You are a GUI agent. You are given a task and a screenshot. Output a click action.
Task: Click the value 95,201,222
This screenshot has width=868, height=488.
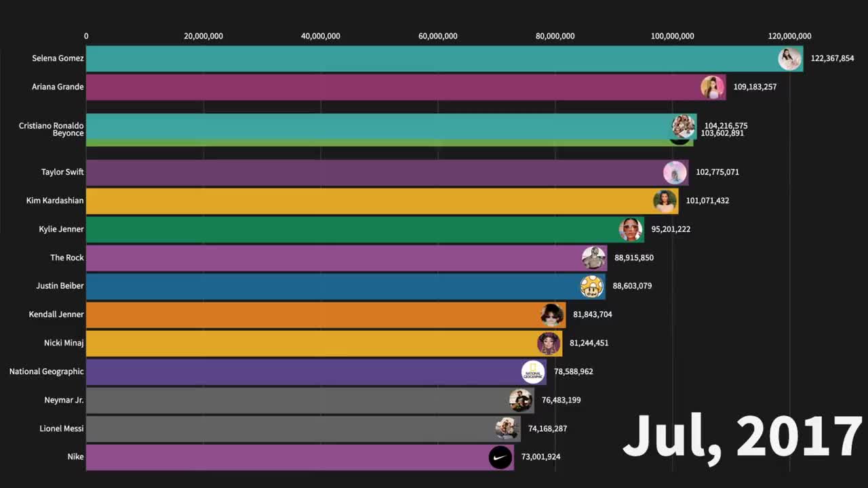pyautogui.click(x=671, y=229)
